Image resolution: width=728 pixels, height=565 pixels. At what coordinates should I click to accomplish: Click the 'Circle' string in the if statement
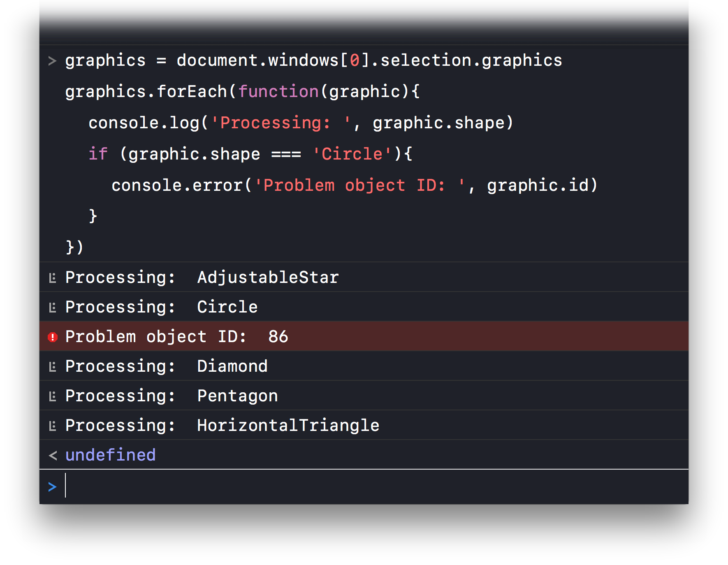click(x=352, y=154)
